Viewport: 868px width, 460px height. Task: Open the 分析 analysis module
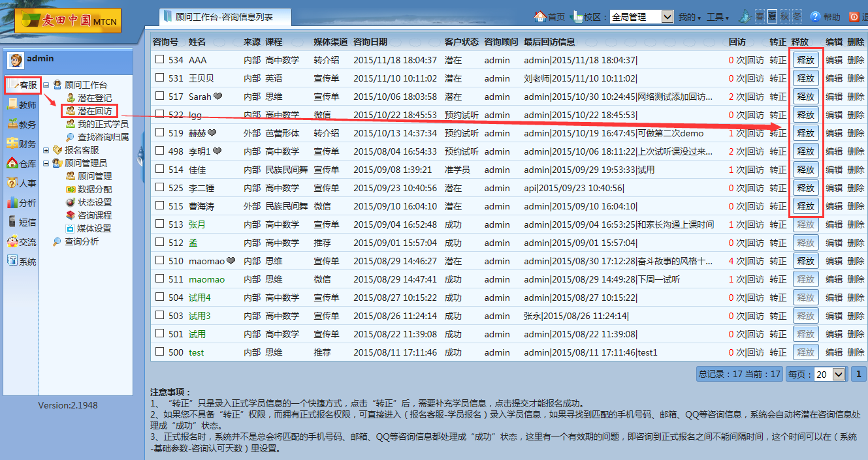click(x=22, y=202)
